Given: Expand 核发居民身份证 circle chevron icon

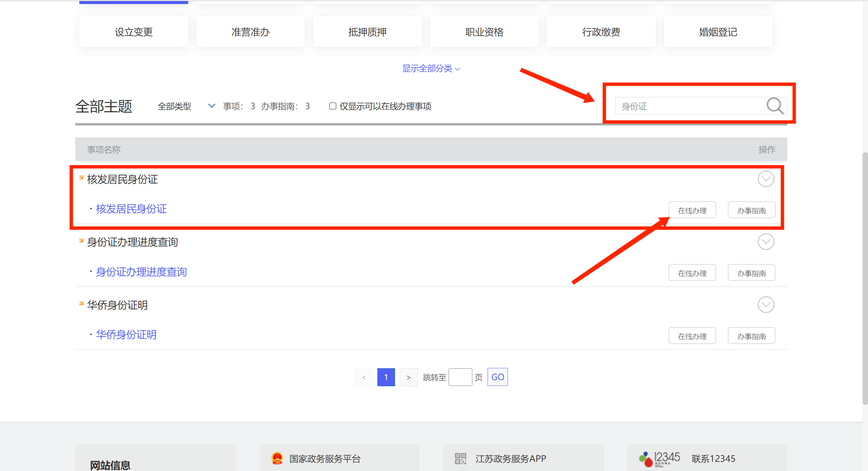Looking at the screenshot, I should tap(766, 179).
